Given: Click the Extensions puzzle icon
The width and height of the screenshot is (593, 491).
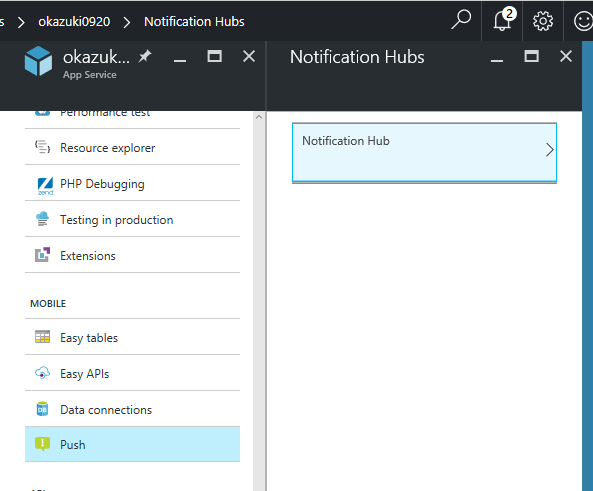Looking at the screenshot, I should point(42,255).
